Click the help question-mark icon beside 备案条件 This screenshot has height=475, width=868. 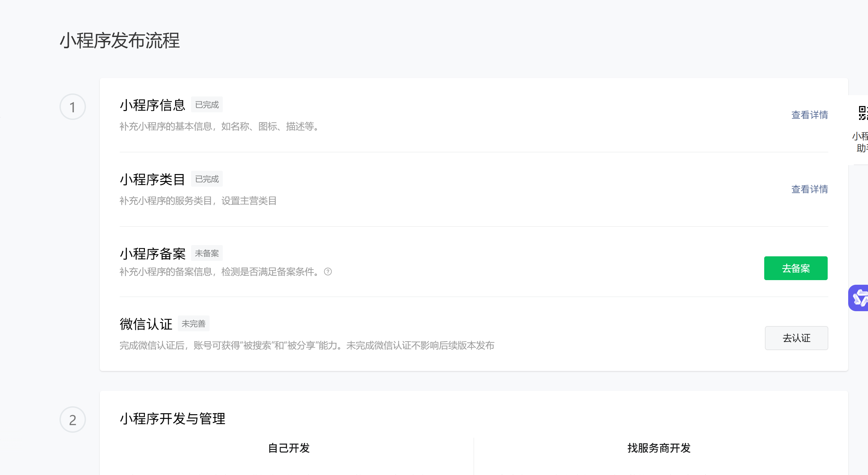coord(328,272)
